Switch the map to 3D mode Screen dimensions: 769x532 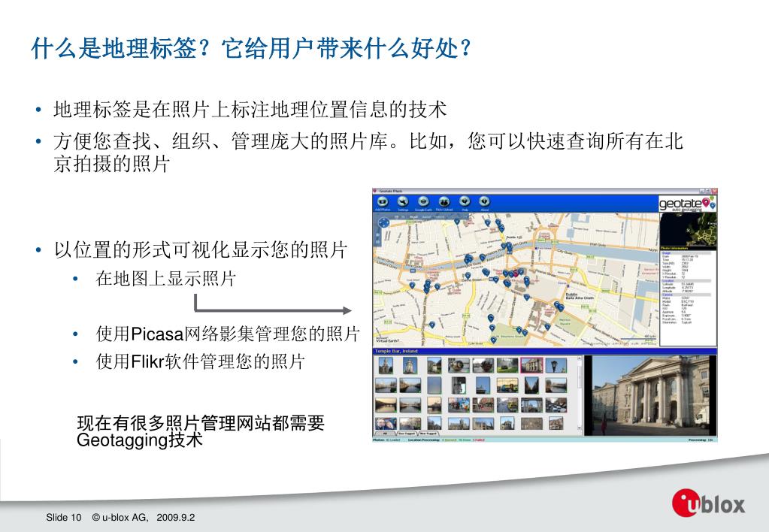(403, 216)
